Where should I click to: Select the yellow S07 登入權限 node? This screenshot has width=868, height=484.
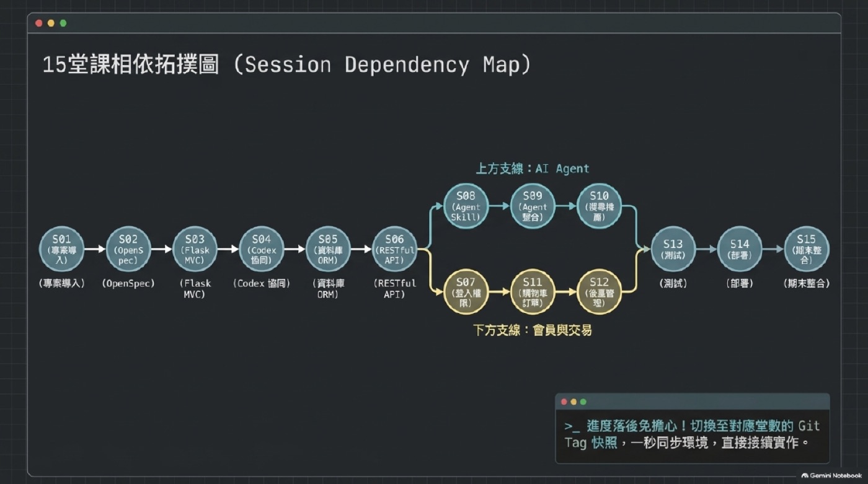pyautogui.click(x=466, y=292)
